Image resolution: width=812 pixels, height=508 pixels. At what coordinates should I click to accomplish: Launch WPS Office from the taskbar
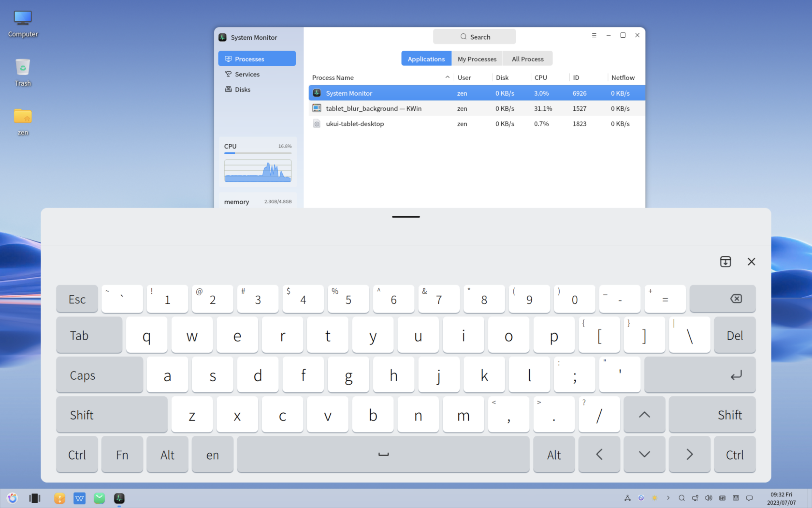(x=80, y=498)
